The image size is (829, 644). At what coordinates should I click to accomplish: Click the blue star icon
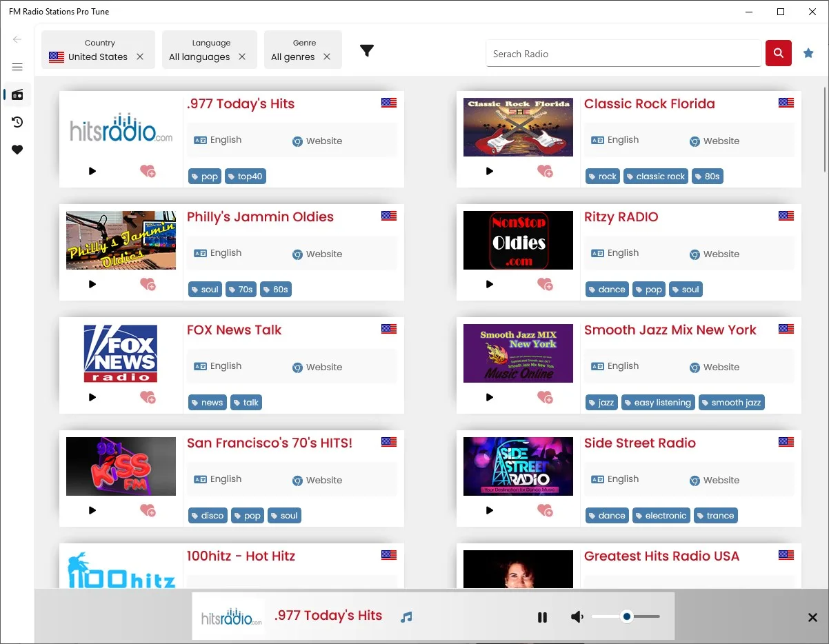click(x=808, y=53)
